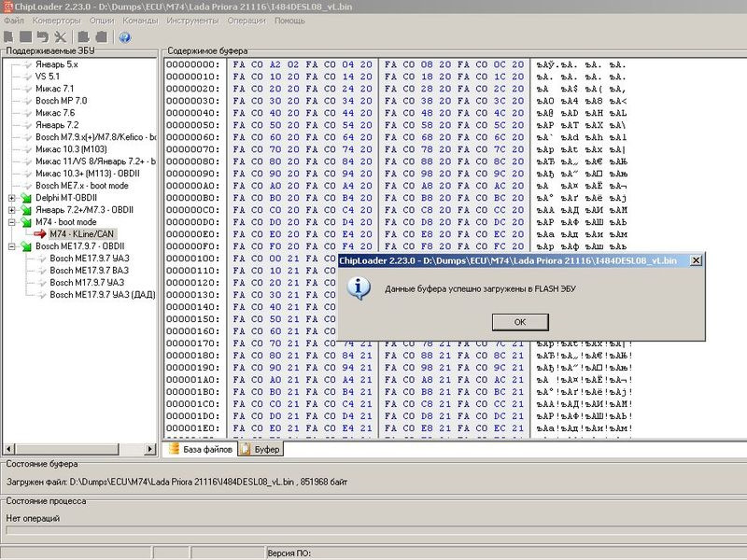Expand the Январь 7.2+/M7.3 - OBDII node

click(x=12, y=210)
